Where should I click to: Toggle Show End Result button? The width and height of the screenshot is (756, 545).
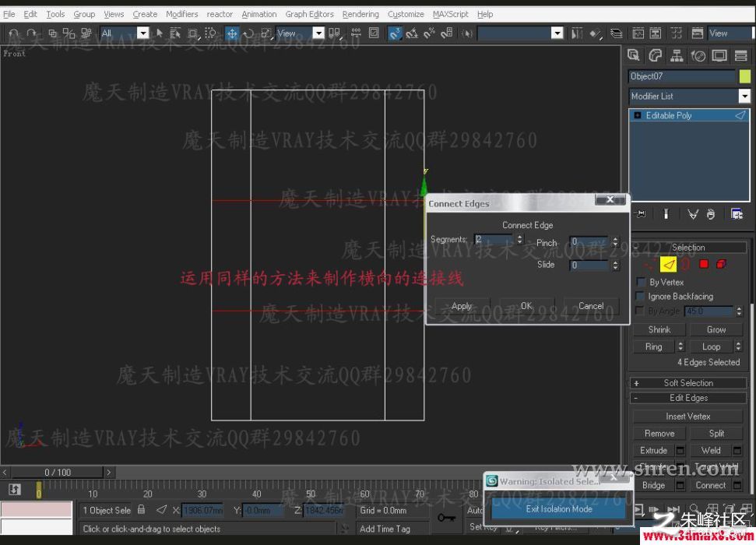pos(666,213)
